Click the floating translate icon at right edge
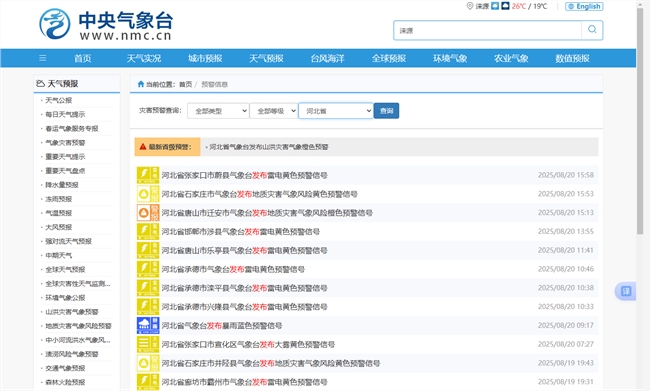This screenshot has width=650, height=391. click(x=626, y=291)
